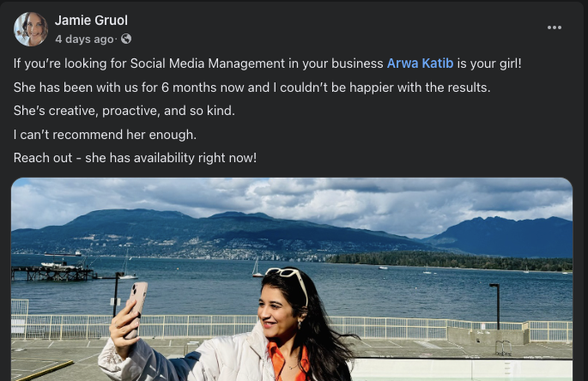Click the white sunglasses on her head
Viewport: 588px width, 381px height.
click(x=288, y=280)
